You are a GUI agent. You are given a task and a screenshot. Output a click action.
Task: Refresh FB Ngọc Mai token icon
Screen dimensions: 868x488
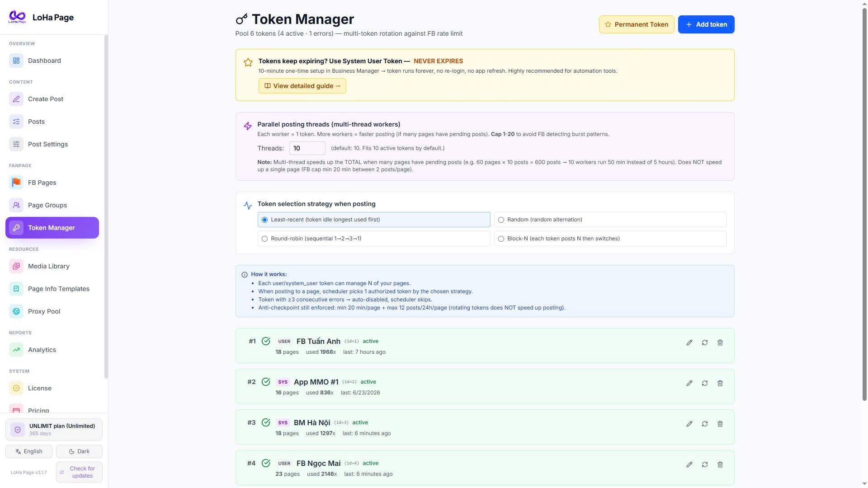click(705, 465)
